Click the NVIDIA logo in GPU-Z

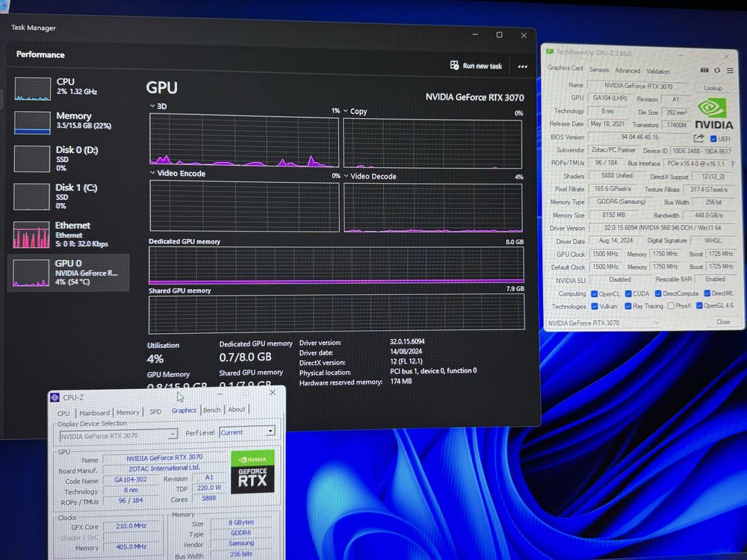coord(713,113)
